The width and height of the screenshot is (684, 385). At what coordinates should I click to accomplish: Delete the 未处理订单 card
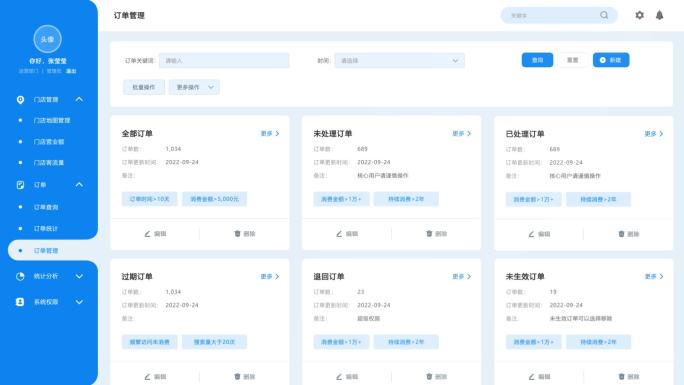(437, 234)
